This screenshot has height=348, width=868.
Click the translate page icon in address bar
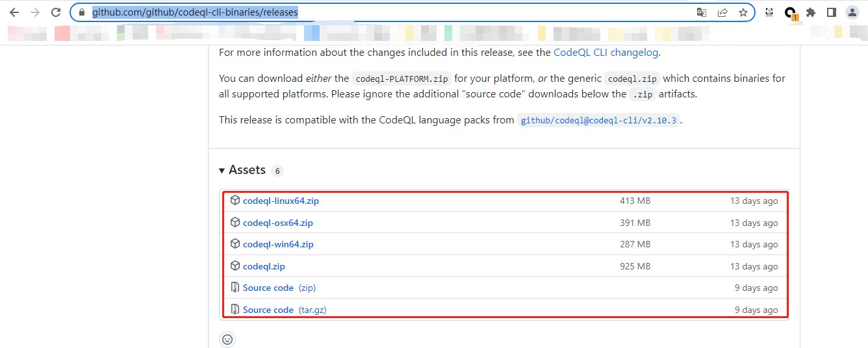702,12
